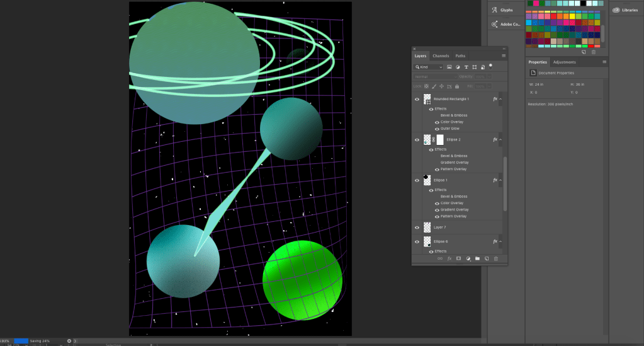Screen dimensions: 644x346
Task: Toggle visibility of Layer 7
Action: click(417, 227)
